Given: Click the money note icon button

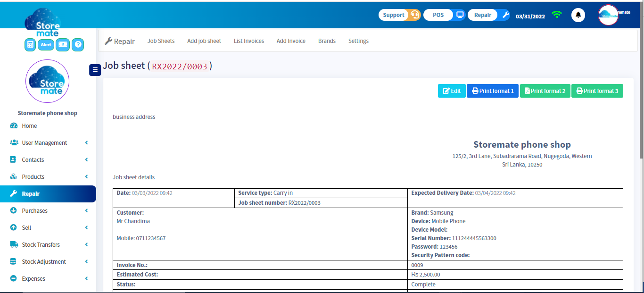Looking at the screenshot, I should coord(63,45).
